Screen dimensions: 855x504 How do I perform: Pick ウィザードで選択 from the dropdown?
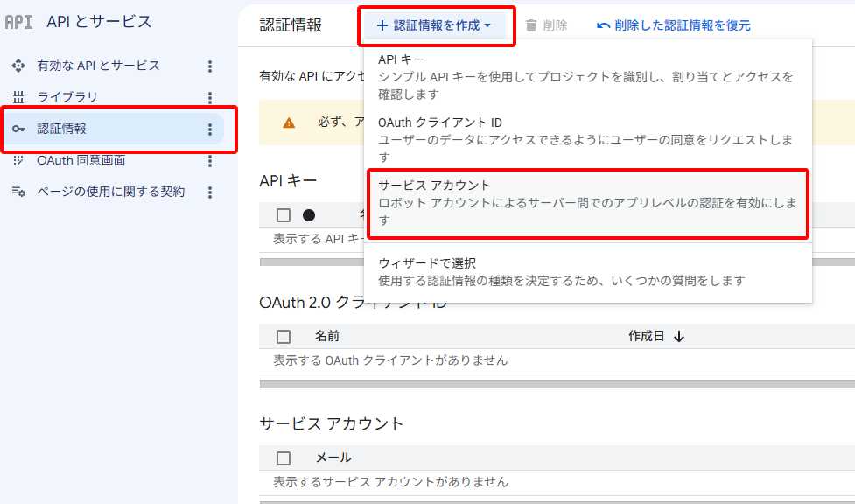pos(588,271)
